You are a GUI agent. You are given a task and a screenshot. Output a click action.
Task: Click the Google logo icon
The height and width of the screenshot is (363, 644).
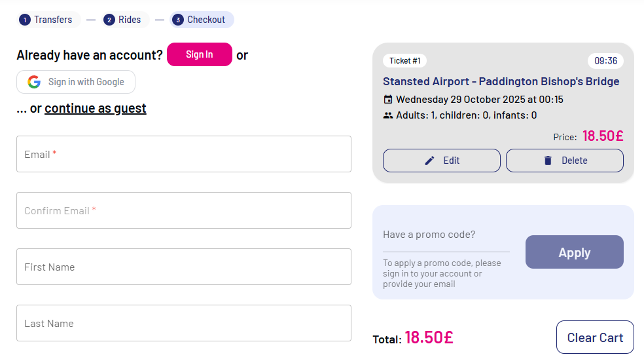(x=34, y=82)
